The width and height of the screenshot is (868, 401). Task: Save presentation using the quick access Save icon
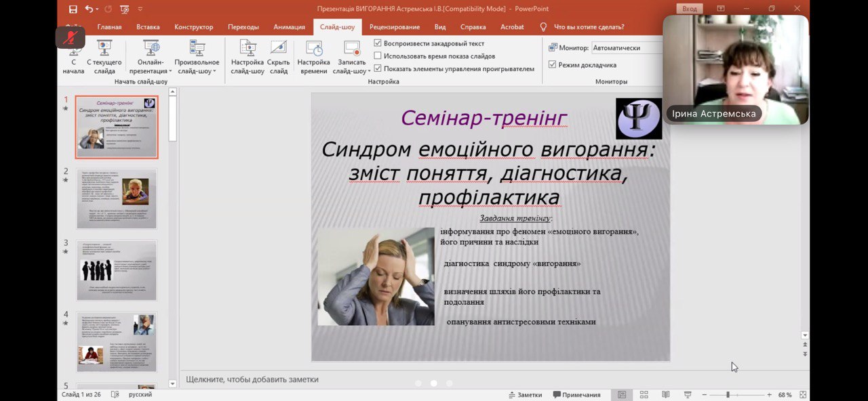73,9
